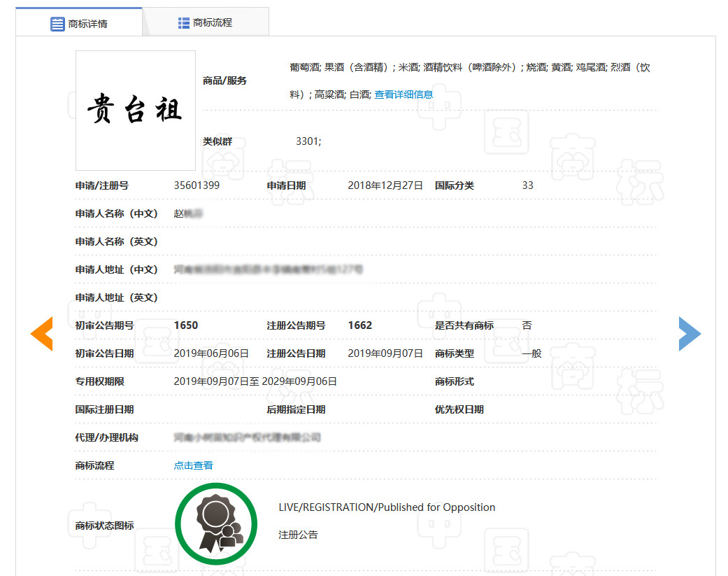Click the 注册公告期号 label
Screen dimensions: 728x576
[296, 325]
